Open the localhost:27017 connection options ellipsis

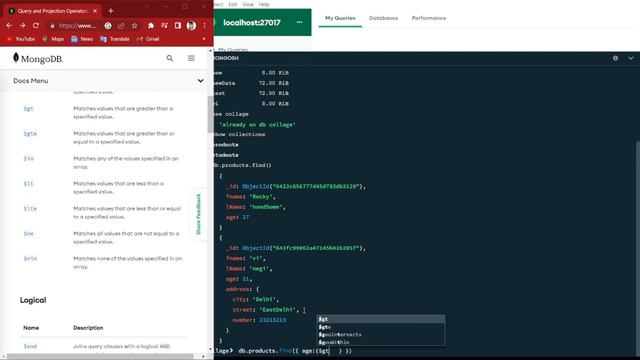[x=299, y=22]
